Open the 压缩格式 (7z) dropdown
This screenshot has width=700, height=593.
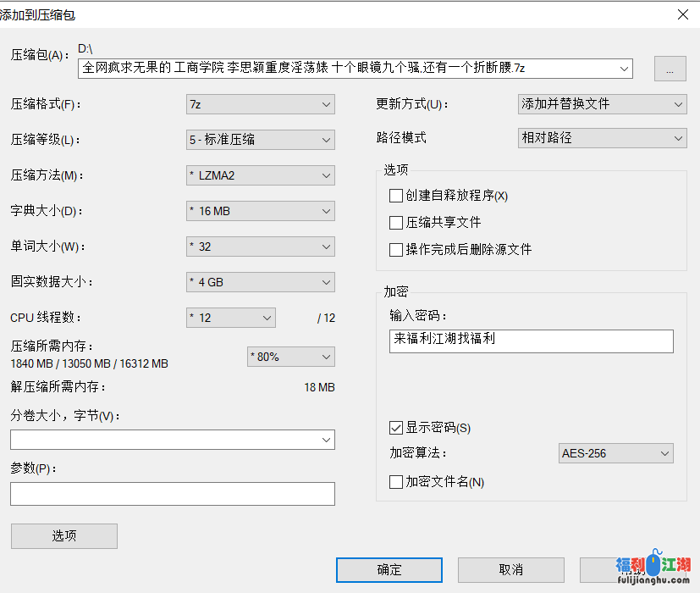(260, 104)
